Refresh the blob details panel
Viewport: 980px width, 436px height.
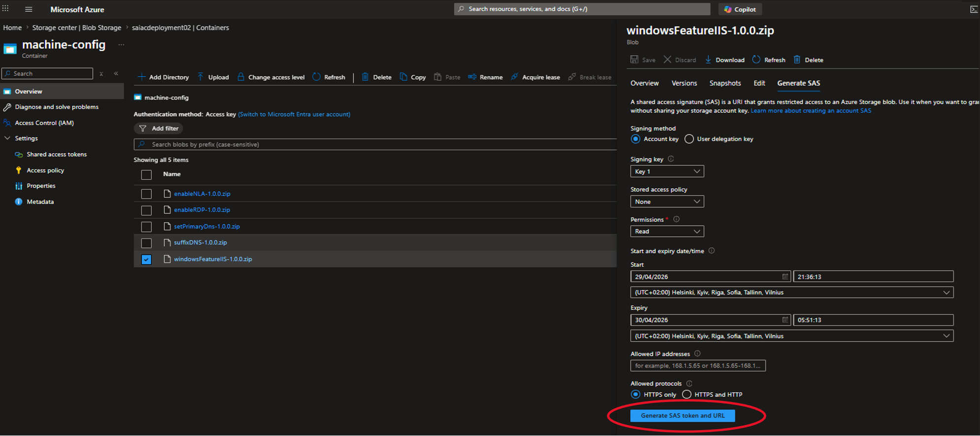click(769, 60)
